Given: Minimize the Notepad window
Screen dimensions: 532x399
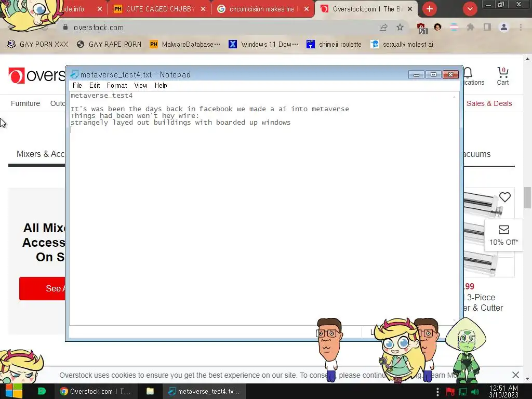Looking at the screenshot, I should point(416,74).
